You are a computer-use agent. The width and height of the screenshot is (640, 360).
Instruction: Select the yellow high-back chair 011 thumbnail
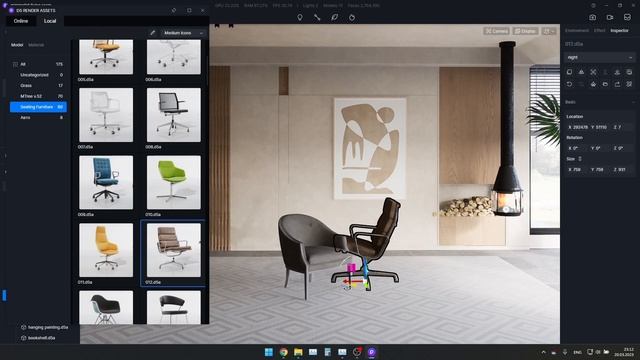tap(106, 250)
